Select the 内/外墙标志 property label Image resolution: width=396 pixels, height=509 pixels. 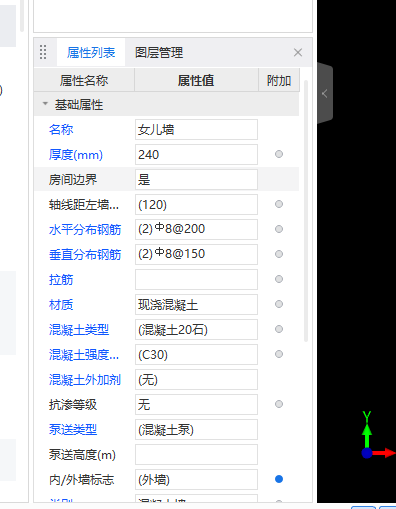(x=82, y=480)
